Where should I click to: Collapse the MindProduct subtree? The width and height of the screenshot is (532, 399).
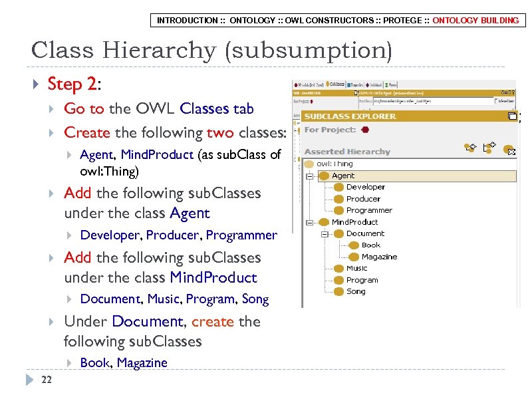[x=309, y=222]
